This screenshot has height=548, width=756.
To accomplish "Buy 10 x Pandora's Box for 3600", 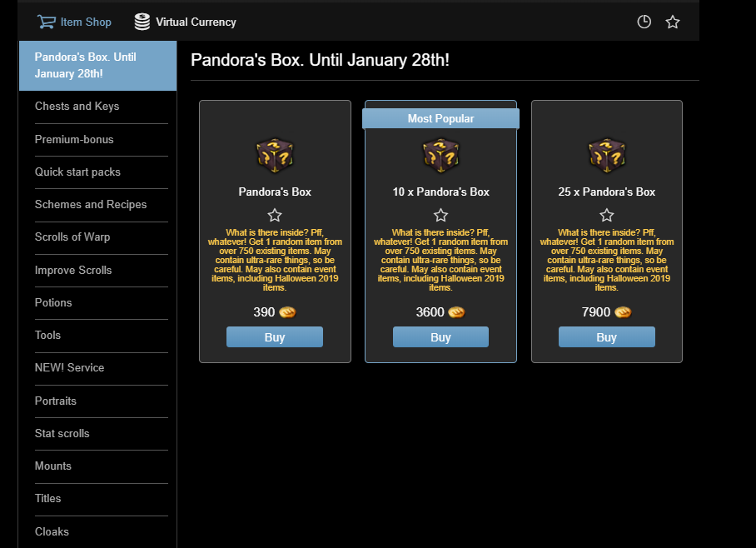I will point(440,337).
